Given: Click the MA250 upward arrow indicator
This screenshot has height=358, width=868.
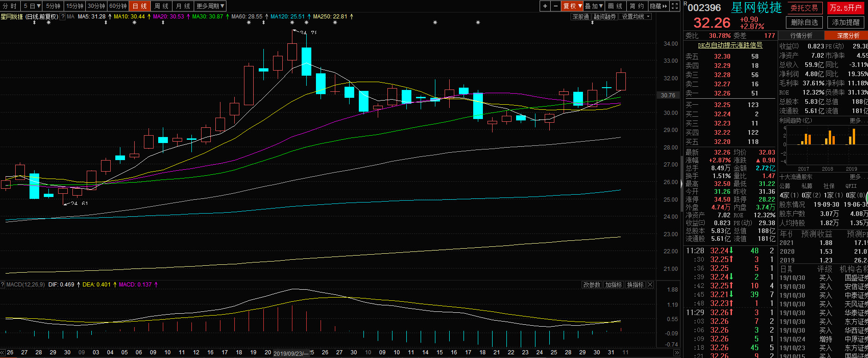Looking at the screenshot, I should (x=352, y=17).
